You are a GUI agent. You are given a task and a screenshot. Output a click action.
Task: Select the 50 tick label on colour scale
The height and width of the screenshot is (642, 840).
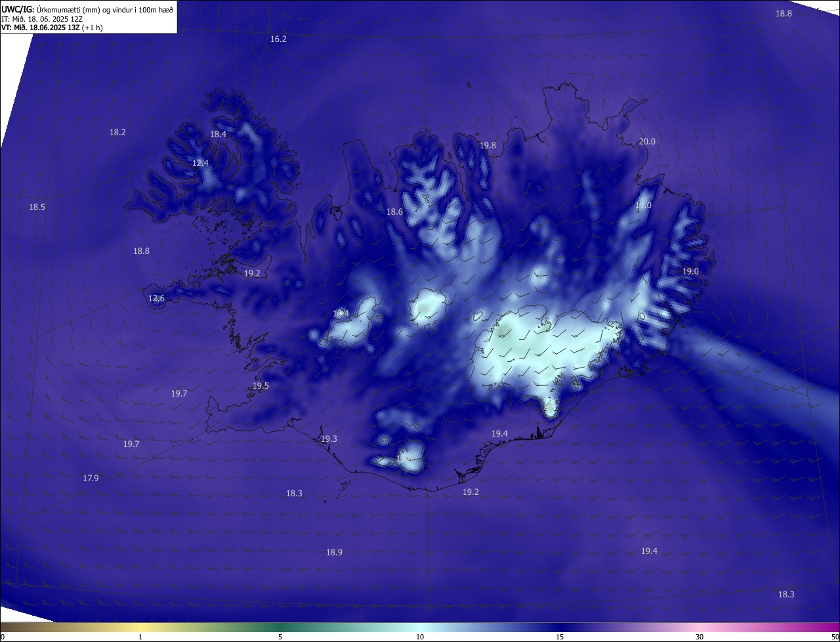835,637
